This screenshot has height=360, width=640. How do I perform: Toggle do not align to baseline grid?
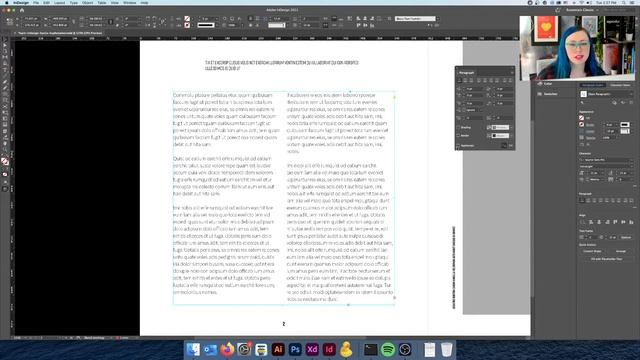click(x=504, y=145)
